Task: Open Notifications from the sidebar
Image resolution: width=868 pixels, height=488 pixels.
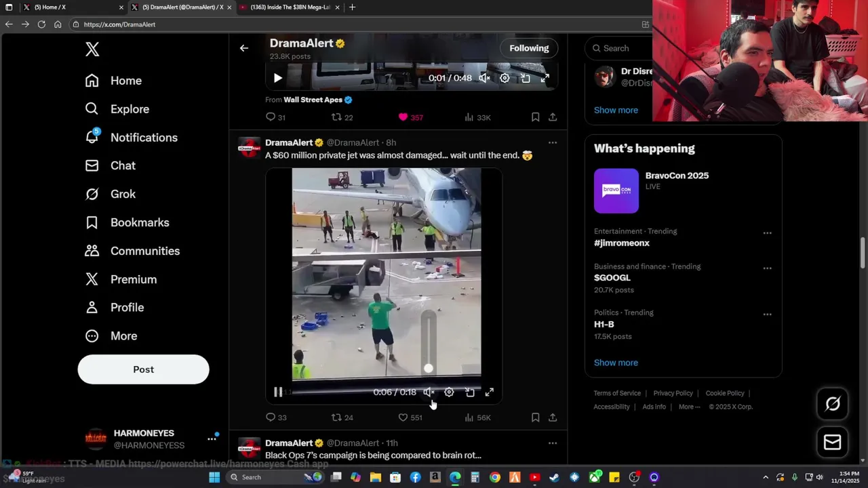Action: coord(131,138)
